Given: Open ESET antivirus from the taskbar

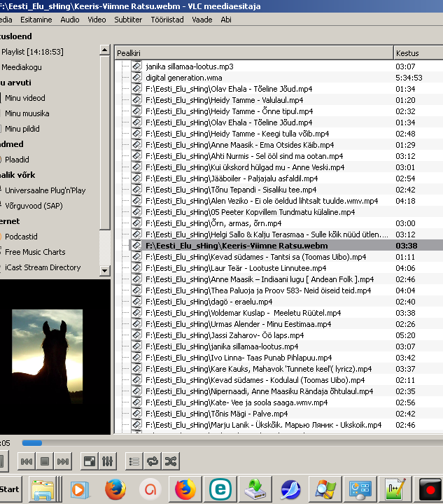Looking at the screenshot, I should coord(221,488).
